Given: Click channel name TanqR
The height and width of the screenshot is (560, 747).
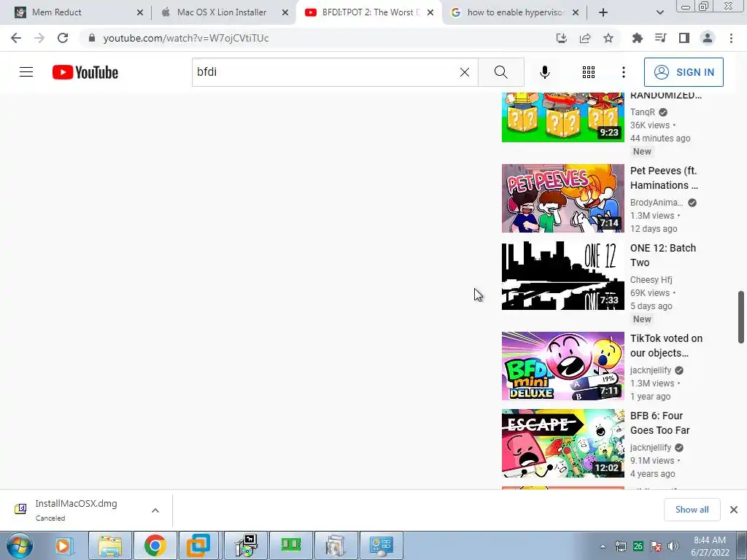Looking at the screenshot, I should tap(642, 112).
